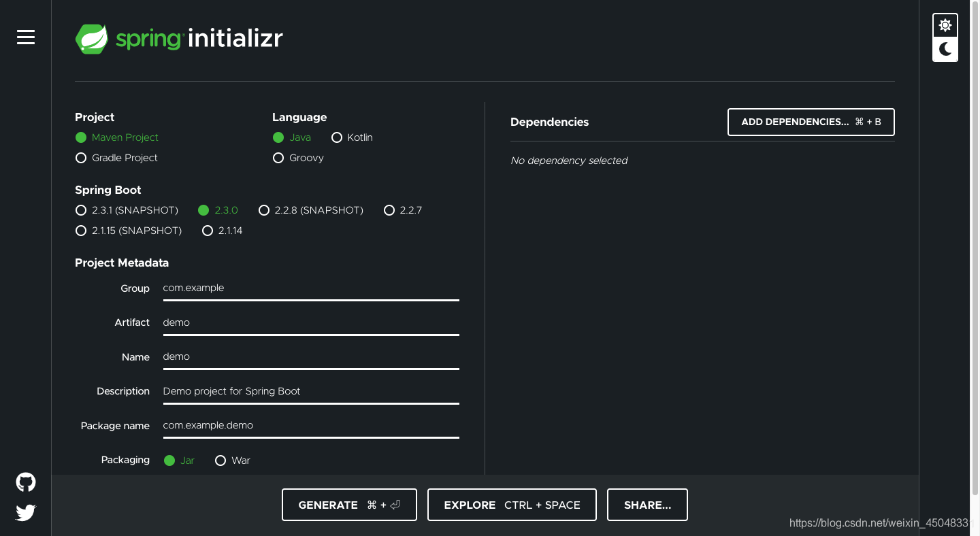This screenshot has width=980, height=536.
Task: Click the Artifact input field
Action: click(x=311, y=322)
